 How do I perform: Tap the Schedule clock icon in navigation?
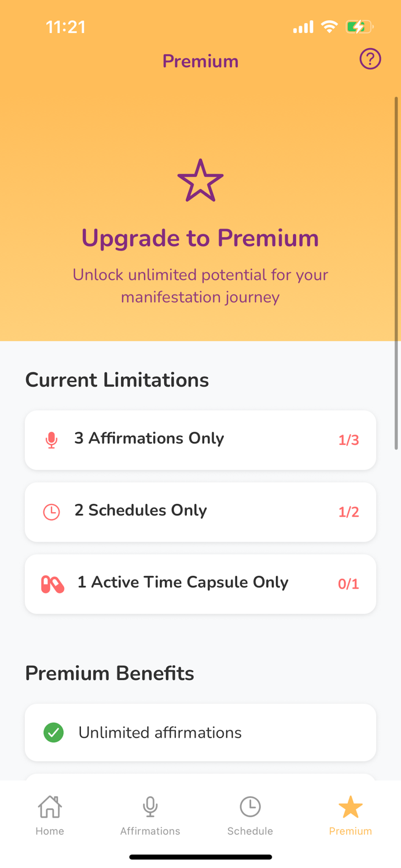pos(250,806)
